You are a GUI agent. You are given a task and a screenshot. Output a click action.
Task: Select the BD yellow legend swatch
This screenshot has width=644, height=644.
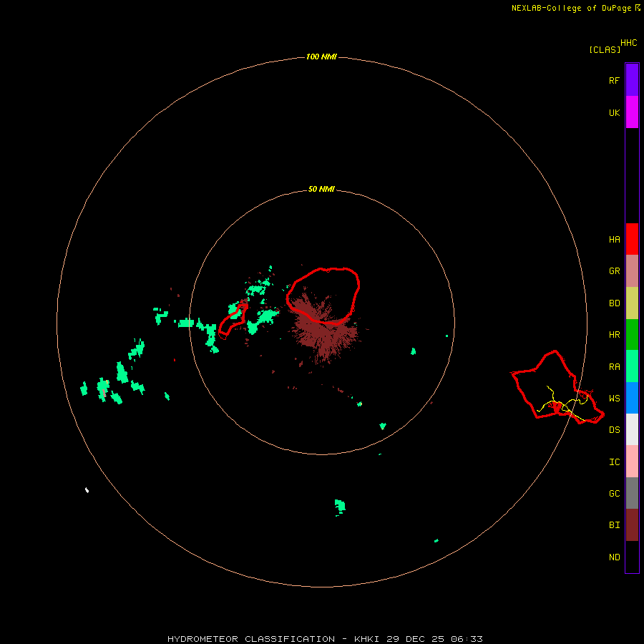pyautogui.click(x=632, y=303)
